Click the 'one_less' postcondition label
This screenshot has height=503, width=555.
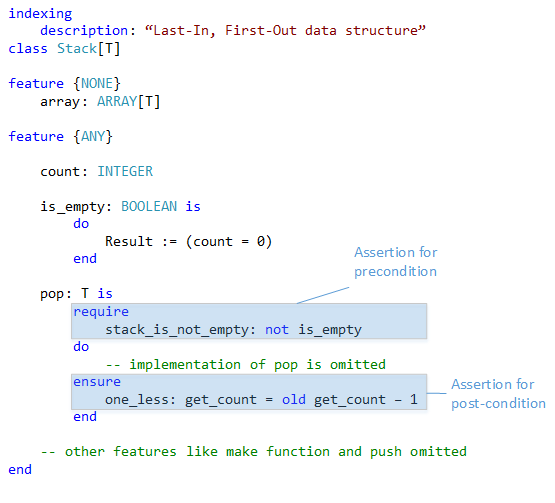pos(137,400)
